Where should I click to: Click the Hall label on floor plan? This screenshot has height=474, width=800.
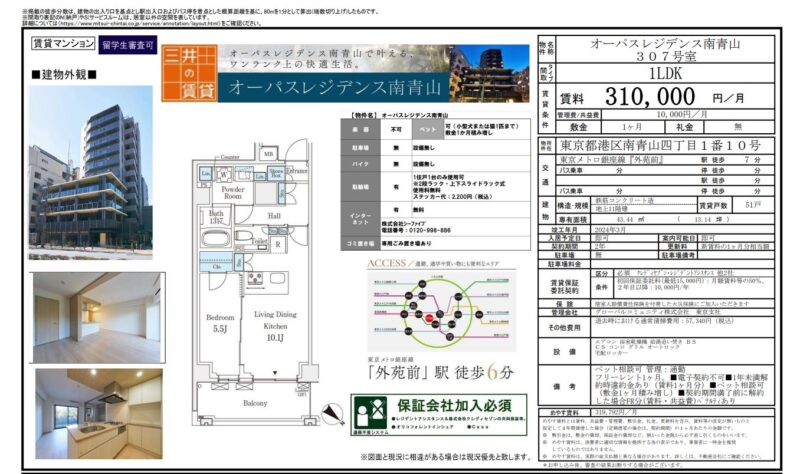coord(274,216)
